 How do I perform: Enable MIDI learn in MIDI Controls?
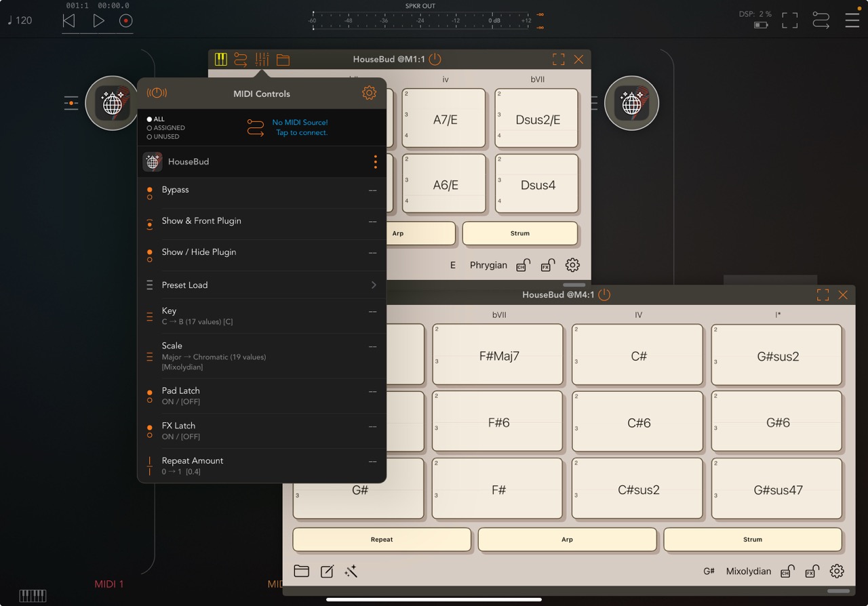point(157,93)
